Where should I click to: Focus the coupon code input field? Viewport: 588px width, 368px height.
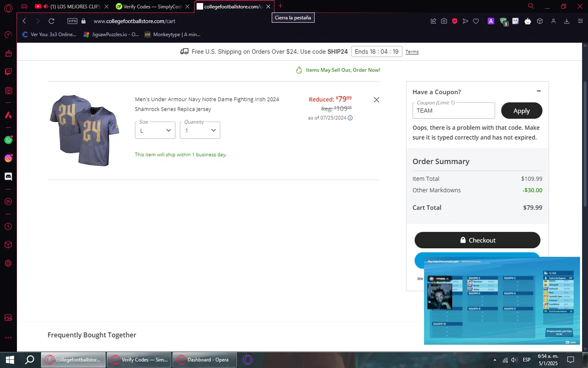(x=454, y=111)
